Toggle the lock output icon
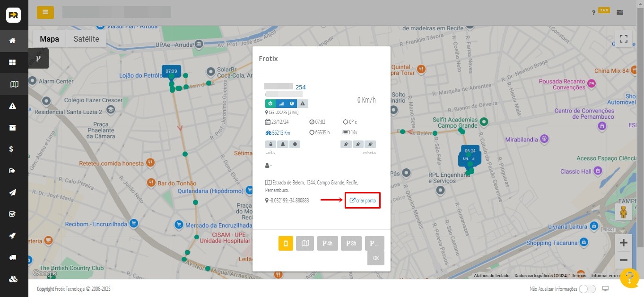Screen dimensions: 644x297 (271, 144)
